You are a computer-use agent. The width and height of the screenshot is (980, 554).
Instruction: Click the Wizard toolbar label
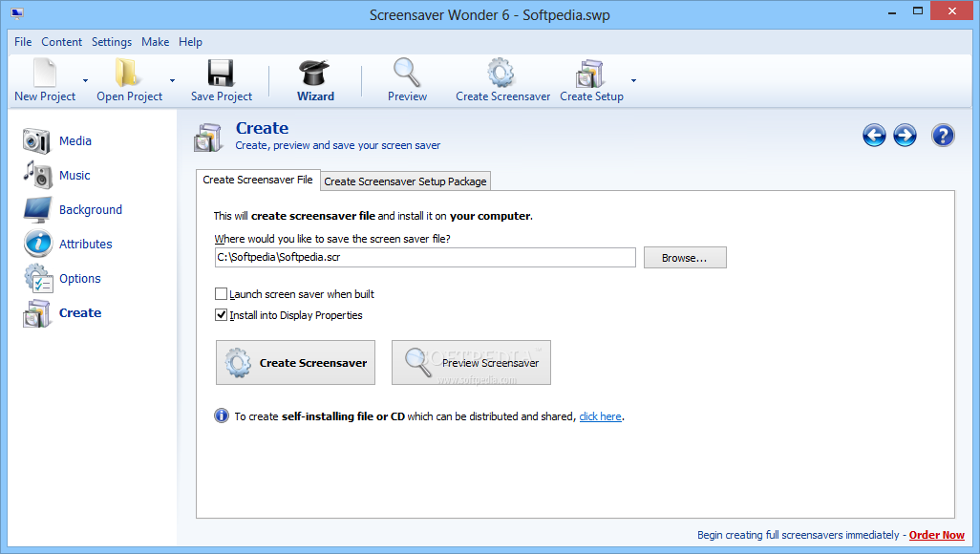(x=315, y=96)
